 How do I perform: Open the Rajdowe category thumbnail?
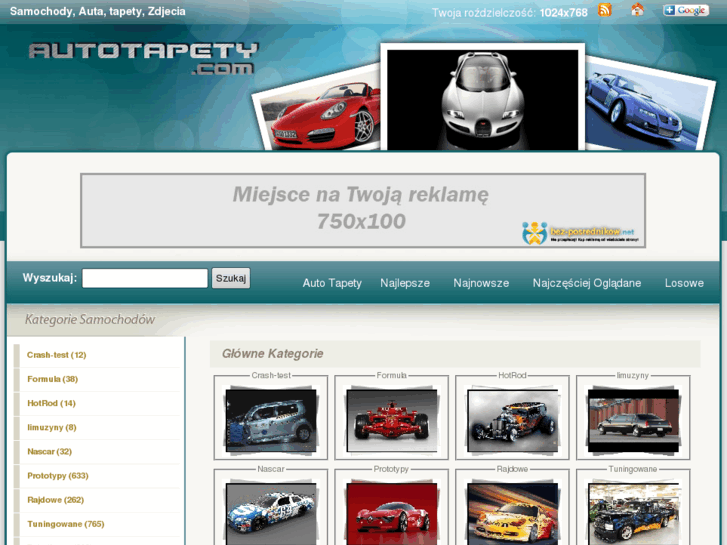(512, 512)
